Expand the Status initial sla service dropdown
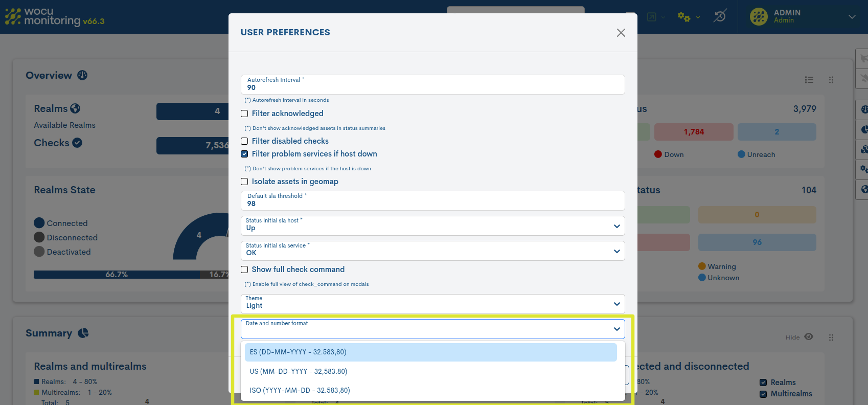The width and height of the screenshot is (868, 405). [x=432, y=251]
